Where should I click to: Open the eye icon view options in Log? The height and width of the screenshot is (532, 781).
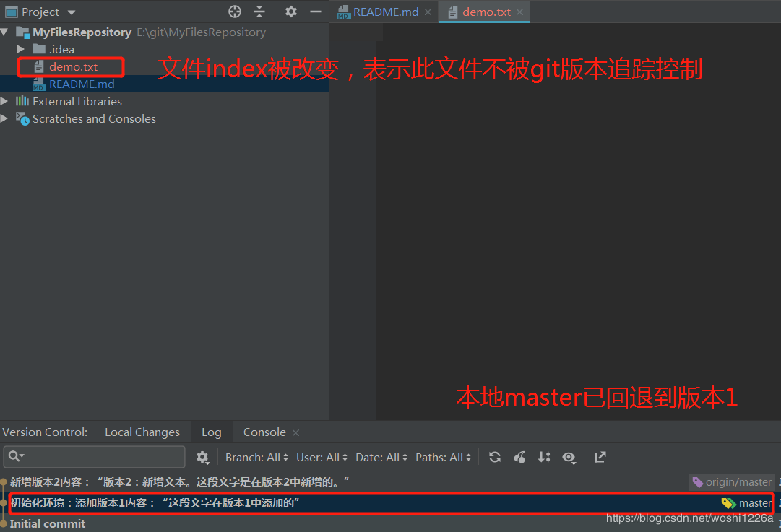tap(569, 457)
